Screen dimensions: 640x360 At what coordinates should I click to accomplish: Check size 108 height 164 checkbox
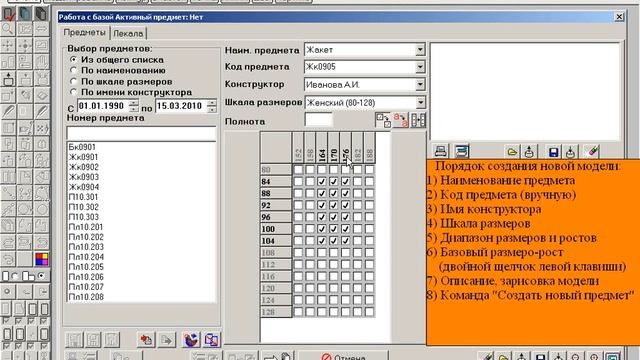[322, 253]
